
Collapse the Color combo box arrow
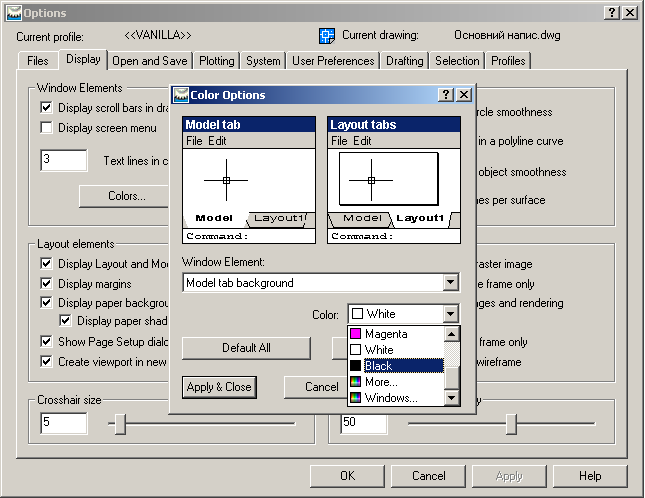[x=450, y=314]
